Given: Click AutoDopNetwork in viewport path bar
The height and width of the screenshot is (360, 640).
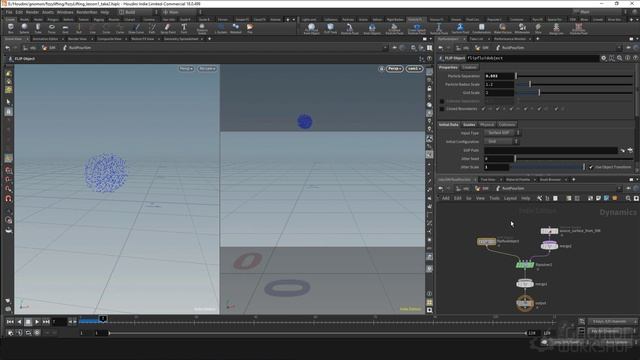Looking at the screenshot, I should point(80,48).
